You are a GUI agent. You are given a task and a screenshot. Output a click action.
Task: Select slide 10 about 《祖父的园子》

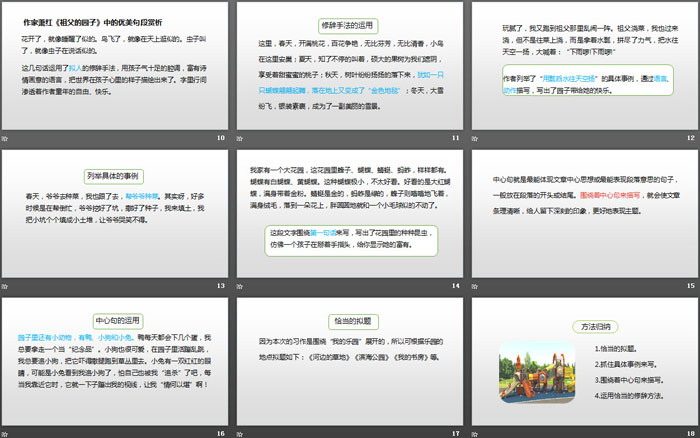(x=116, y=65)
